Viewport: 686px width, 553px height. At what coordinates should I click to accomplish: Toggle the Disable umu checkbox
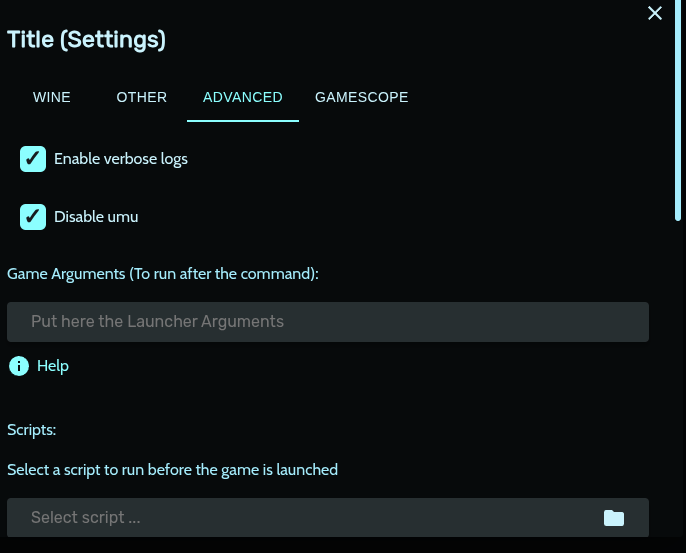pos(33,217)
